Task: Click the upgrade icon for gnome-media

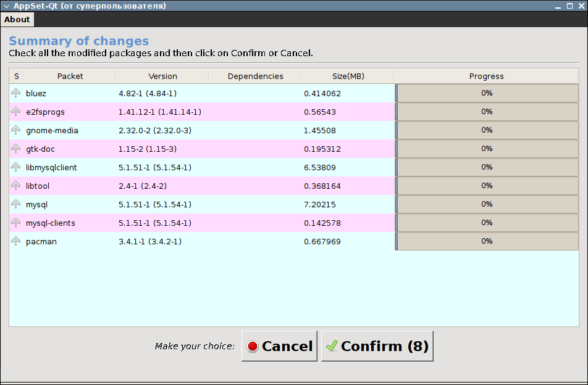Action: tap(16, 130)
